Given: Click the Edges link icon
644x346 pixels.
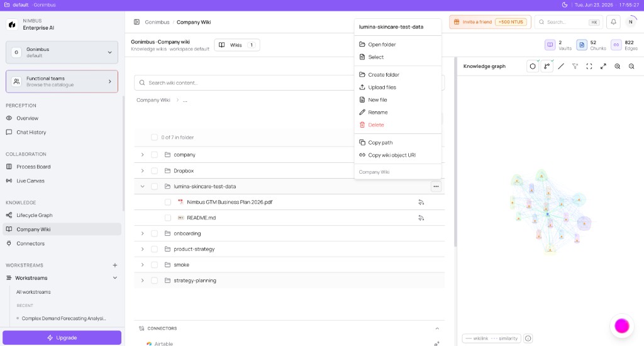Looking at the screenshot, I should coord(616,45).
